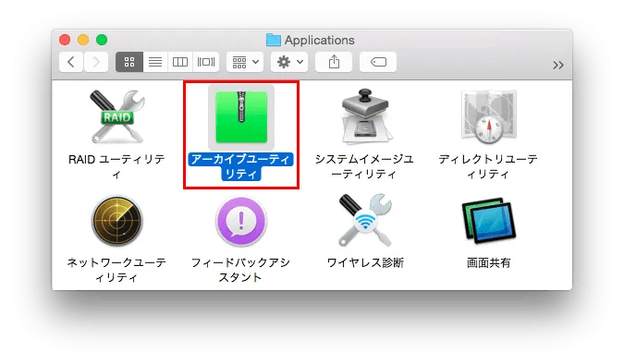Open the item arrangement dropdown
Screen dimensions: 624x364
(245, 62)
